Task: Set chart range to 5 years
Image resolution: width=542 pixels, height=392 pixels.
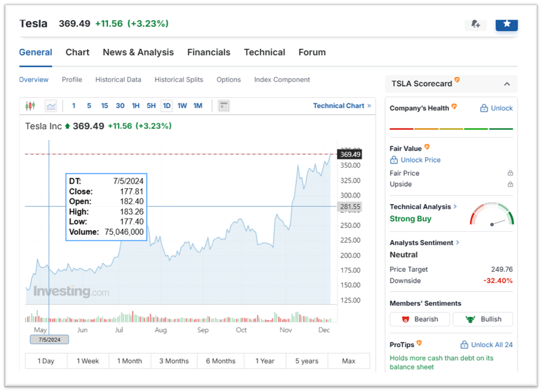Action: 306,361
